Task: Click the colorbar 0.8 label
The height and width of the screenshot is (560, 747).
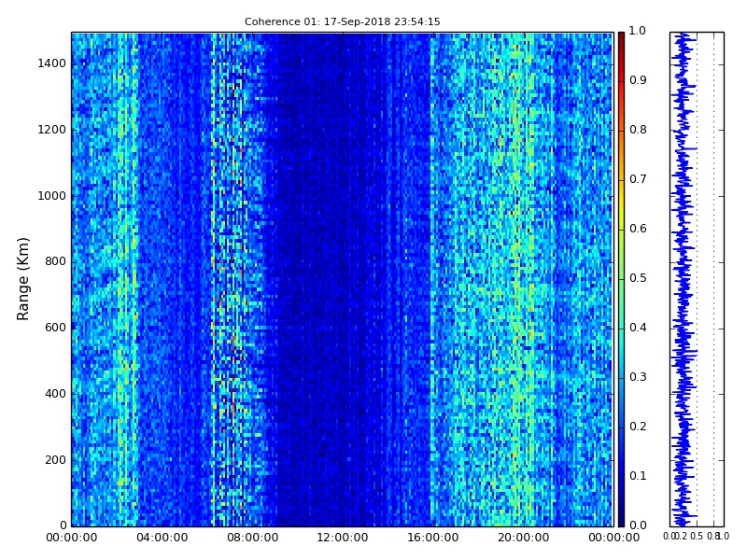Action: tap(638, 130)
